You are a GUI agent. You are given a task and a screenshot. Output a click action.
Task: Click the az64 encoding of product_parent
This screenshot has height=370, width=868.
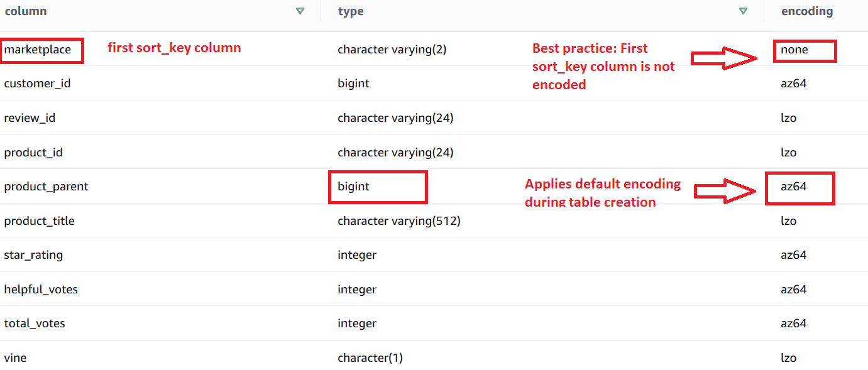(x=793, y=187)
